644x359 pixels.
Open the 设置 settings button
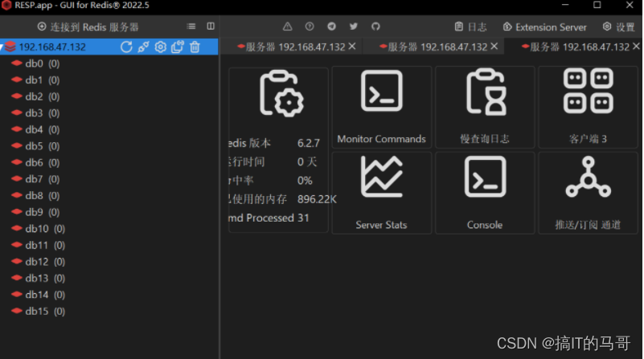(618, 27)
